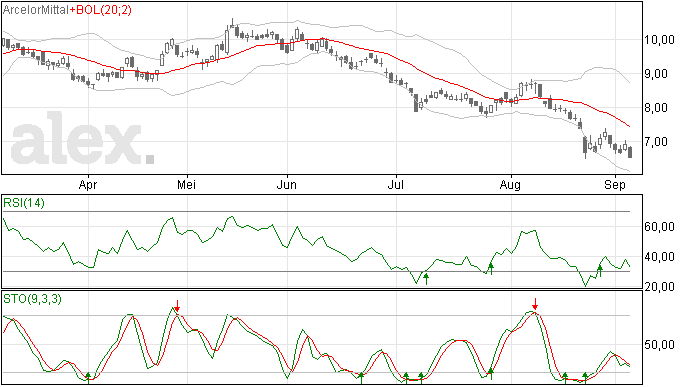The height and width of the screenshot is (387, 690).
Task: Click the 20,00 RSI axis value
Action: click(659, 287)
